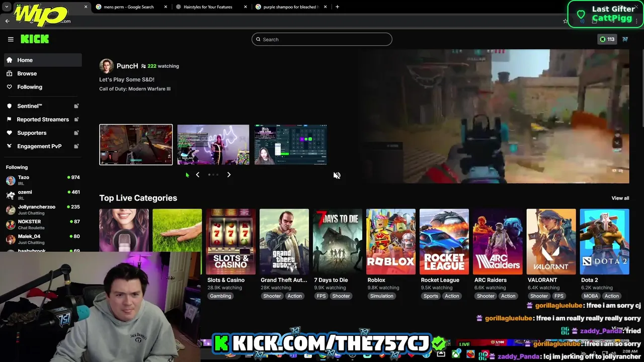Open Supporters external link icon
The width and height of the screenshot is (644, 362).
(x=76, y=133)
